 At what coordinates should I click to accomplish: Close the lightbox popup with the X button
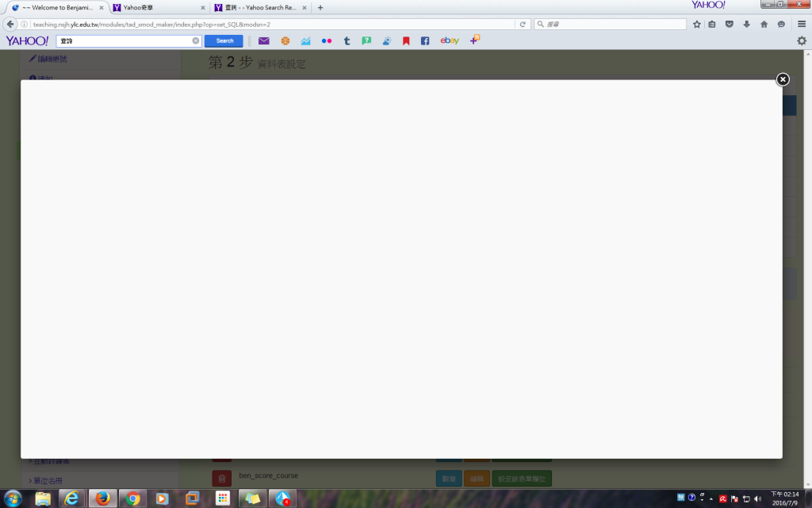click(783, 79)
